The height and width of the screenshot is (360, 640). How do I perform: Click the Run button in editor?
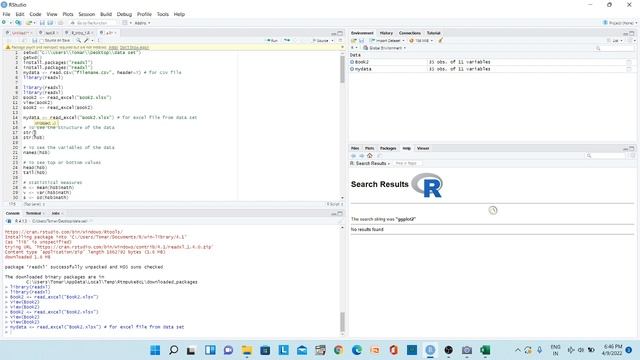(x=272, y=40)
